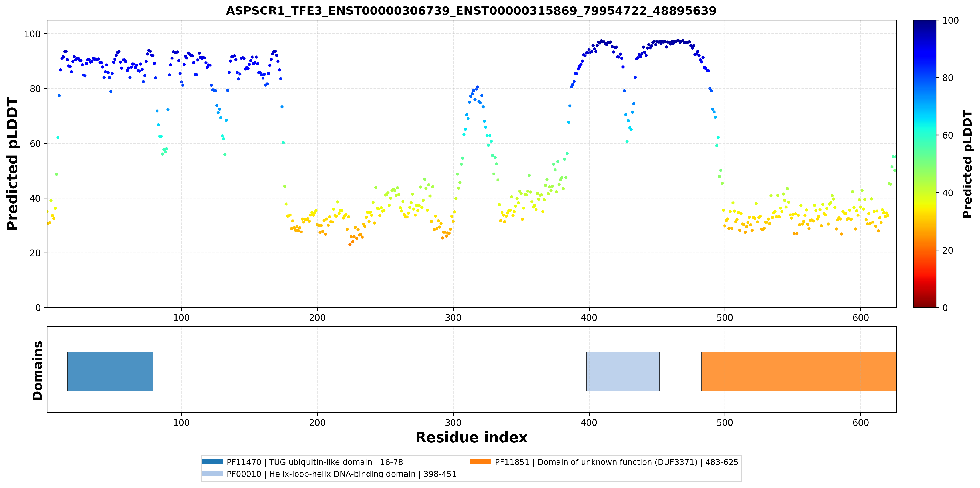Click the PF11851 DUF3371 legend text
This screenshot has height=488, width=980.
coord(616,462)
